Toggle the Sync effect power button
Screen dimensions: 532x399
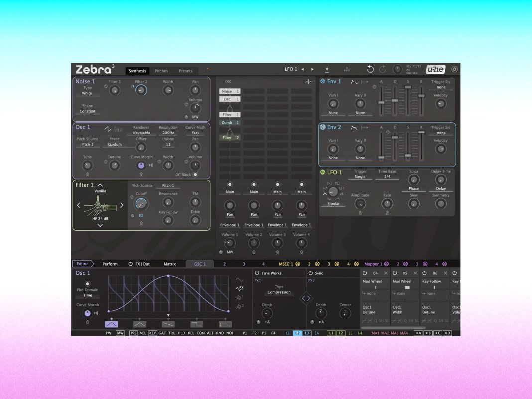310,273
